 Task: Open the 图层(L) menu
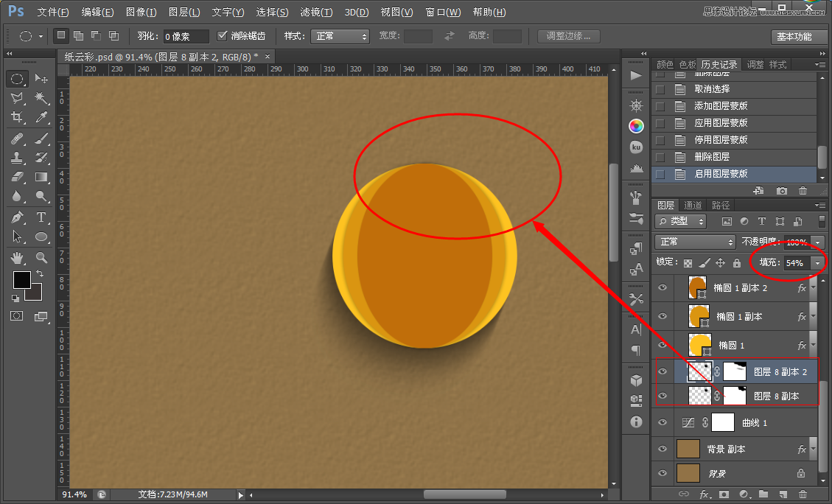(x=184, y=12)
